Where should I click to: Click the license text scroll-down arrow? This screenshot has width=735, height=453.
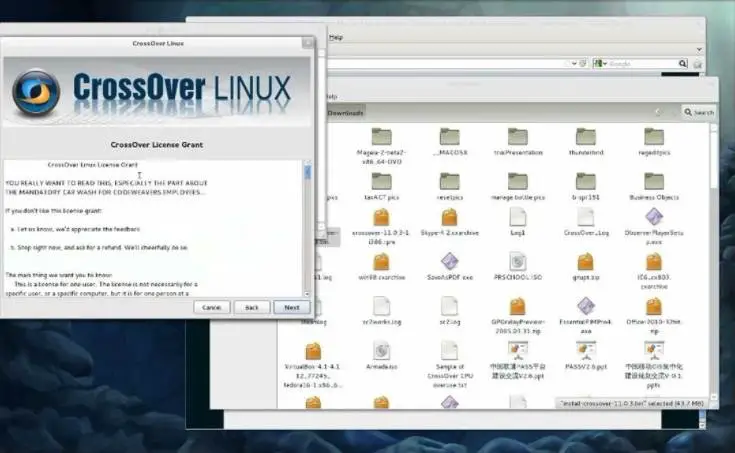pos(308,294)
